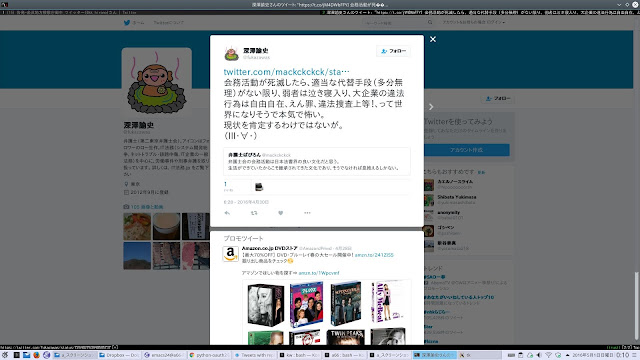The width and height of the screenshot is (640, 360).
Task: Open the twitter.com/mackckckck link in tweet
Action: click(x=286, y=72)
